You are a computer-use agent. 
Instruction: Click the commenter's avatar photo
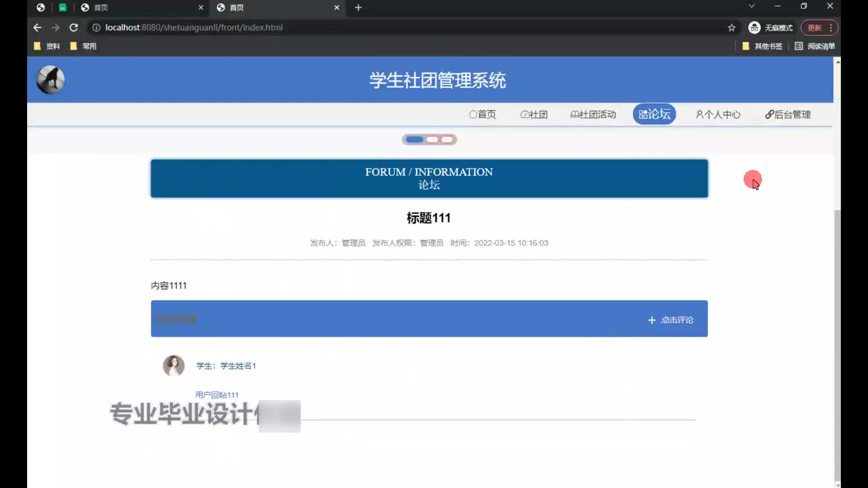point(174,366)
